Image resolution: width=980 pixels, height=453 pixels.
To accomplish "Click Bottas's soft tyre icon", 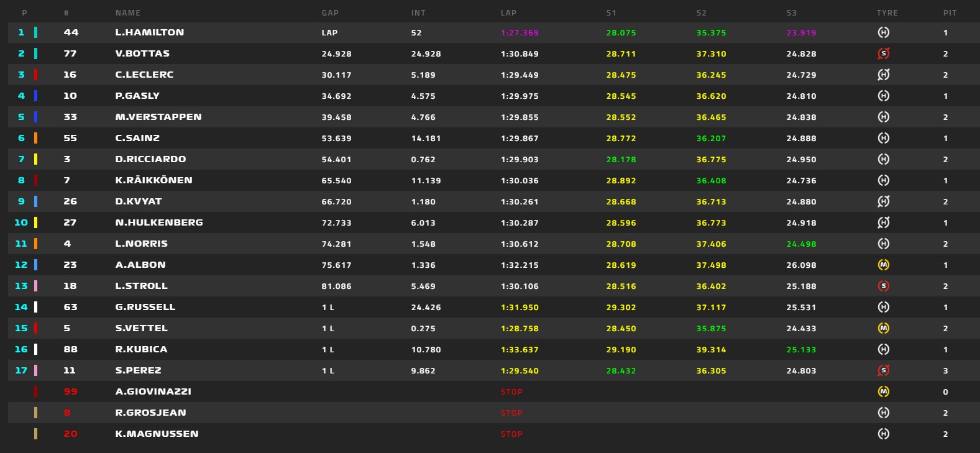I will 883,53.
